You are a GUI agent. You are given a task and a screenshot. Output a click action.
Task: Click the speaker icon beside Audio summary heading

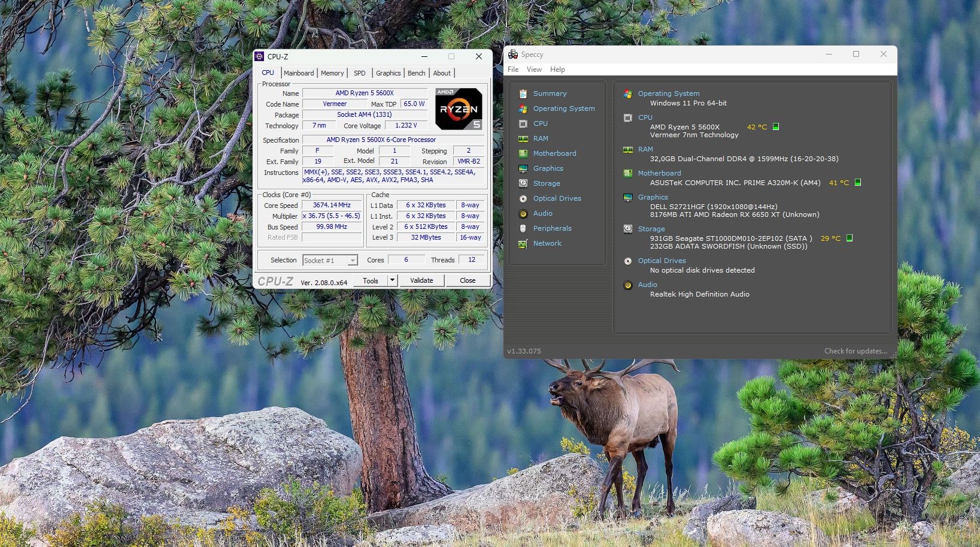point(628,285)
